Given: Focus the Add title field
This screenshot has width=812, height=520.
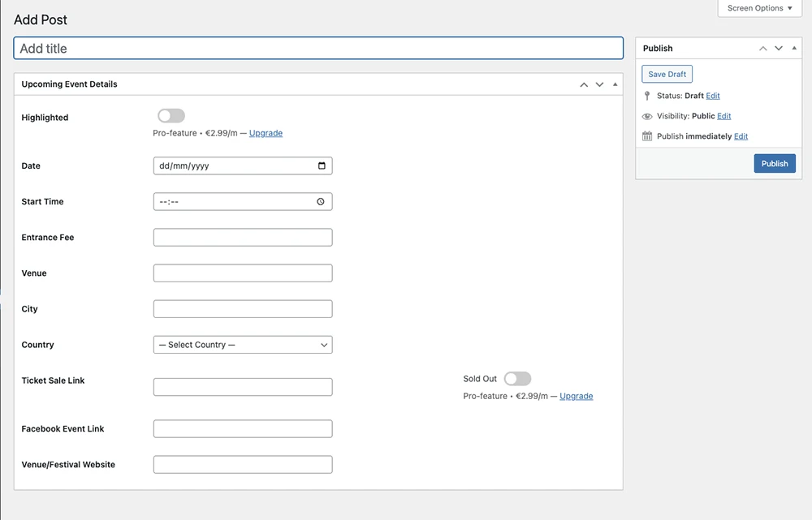Looking at the screenshot, I should coord(318,49).
